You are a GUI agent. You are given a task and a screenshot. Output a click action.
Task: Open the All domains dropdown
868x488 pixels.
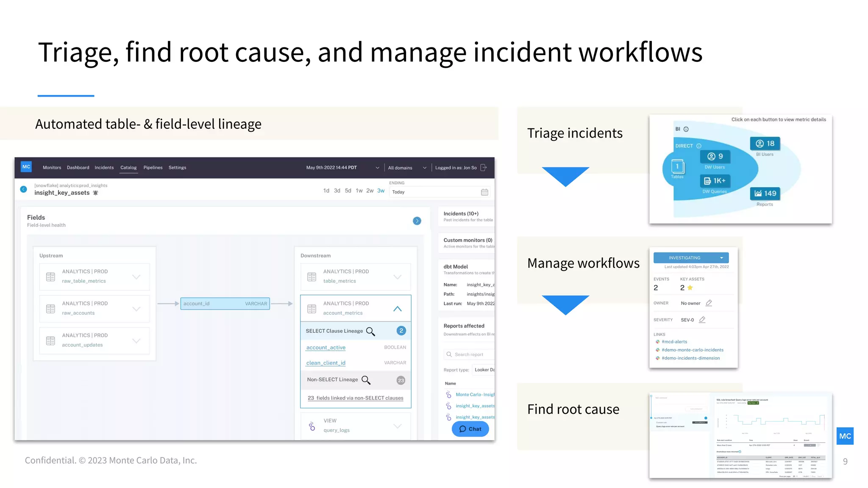pos(407,168)
